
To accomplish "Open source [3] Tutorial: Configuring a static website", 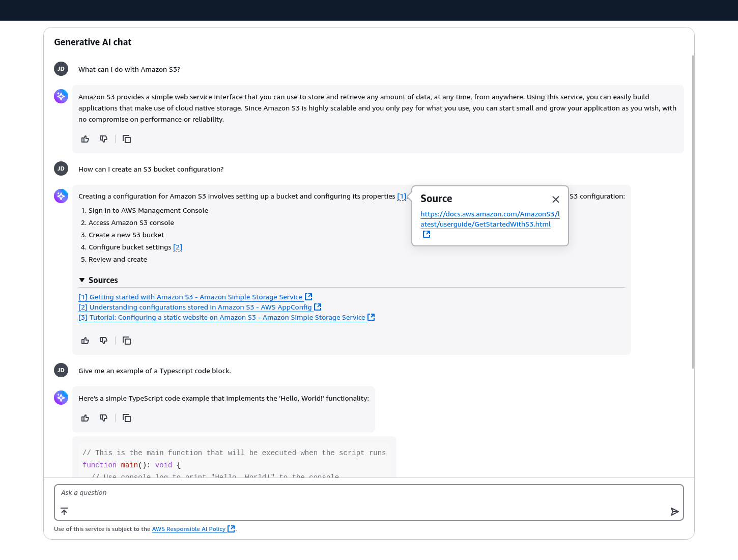I will (224, 317).
